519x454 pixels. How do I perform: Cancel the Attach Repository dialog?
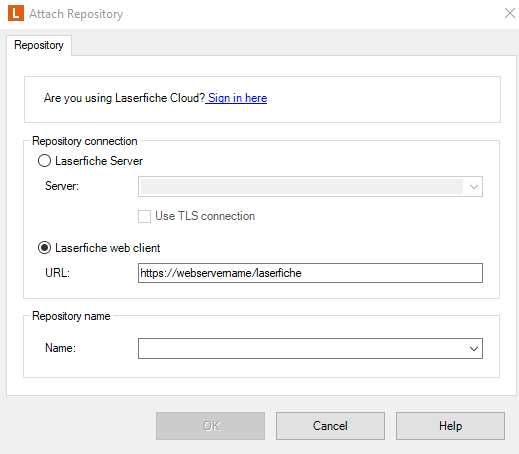(330, 426)
